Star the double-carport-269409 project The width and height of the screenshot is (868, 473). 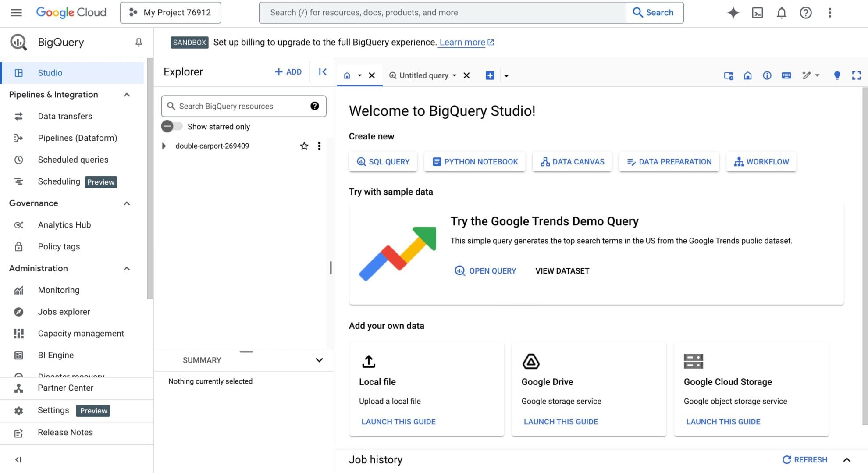[x=304, y=146]
